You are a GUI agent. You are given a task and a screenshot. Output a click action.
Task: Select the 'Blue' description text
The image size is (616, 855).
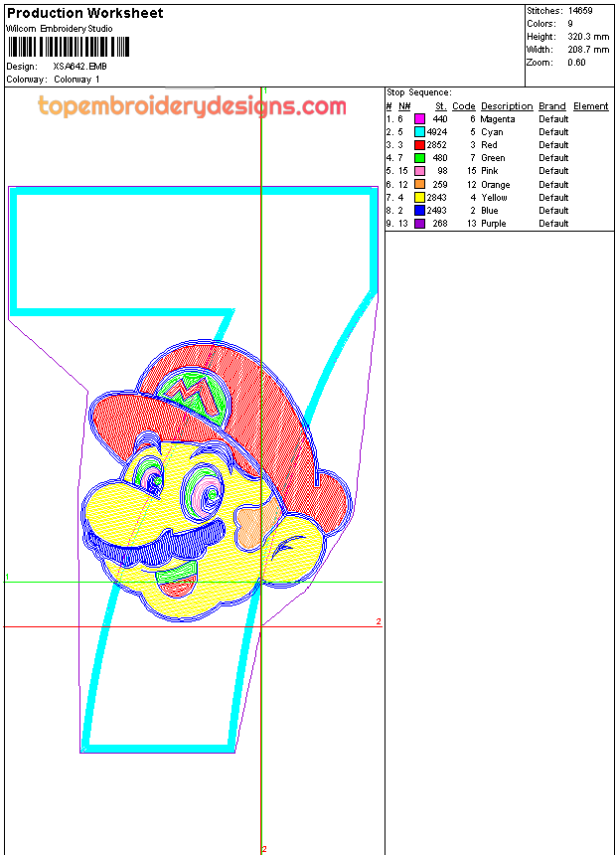490,211
